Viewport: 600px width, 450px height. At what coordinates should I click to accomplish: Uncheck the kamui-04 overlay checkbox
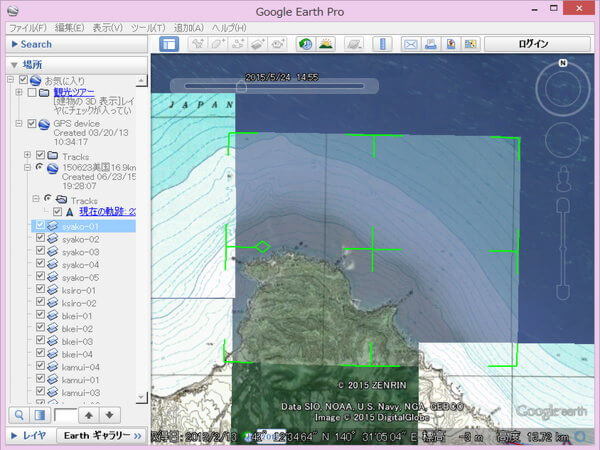coord(40,365)
